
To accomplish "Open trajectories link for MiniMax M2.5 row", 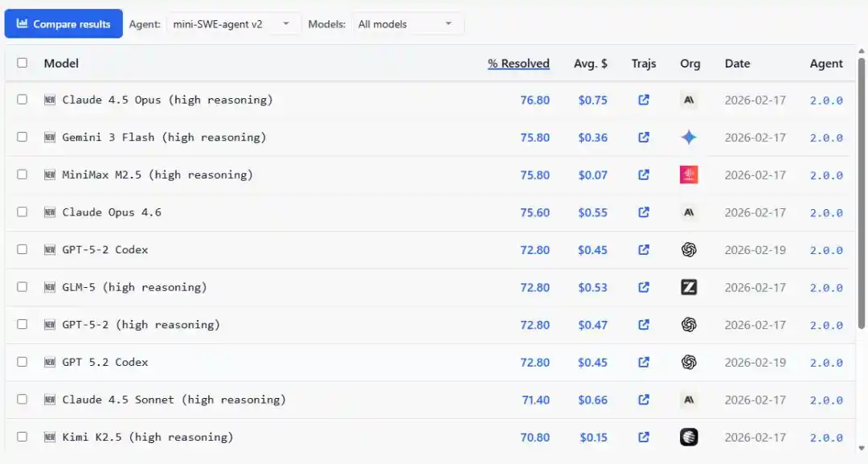I will (643, 175).
